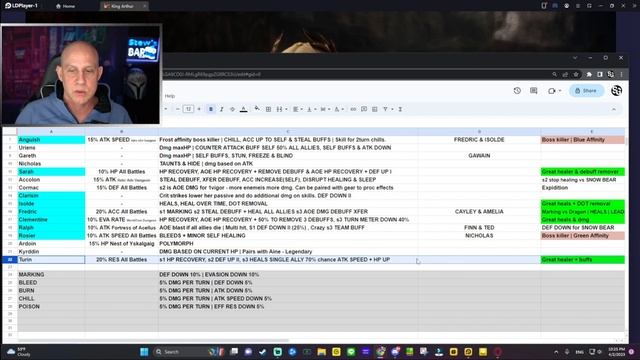The height and width of the screenshot is (360, 640).
Task: Open the comments history icon
Action: (x=533, y=91)
